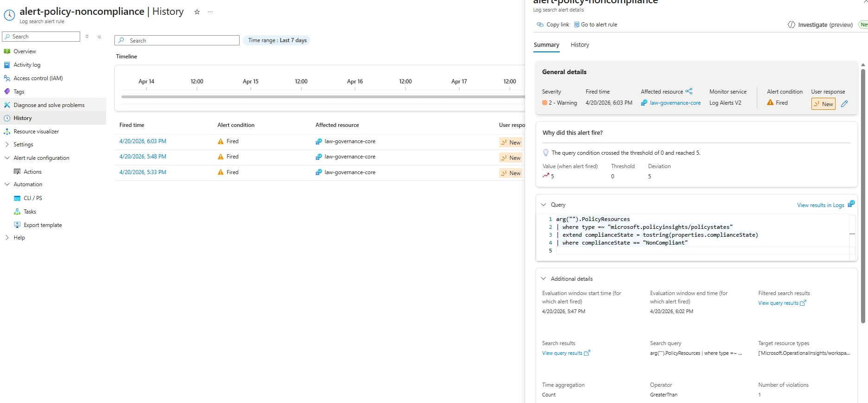Viewport: 868px width, 403px height.
Task: Switch to the History tab in details pane
Action: tap(580, 45)
